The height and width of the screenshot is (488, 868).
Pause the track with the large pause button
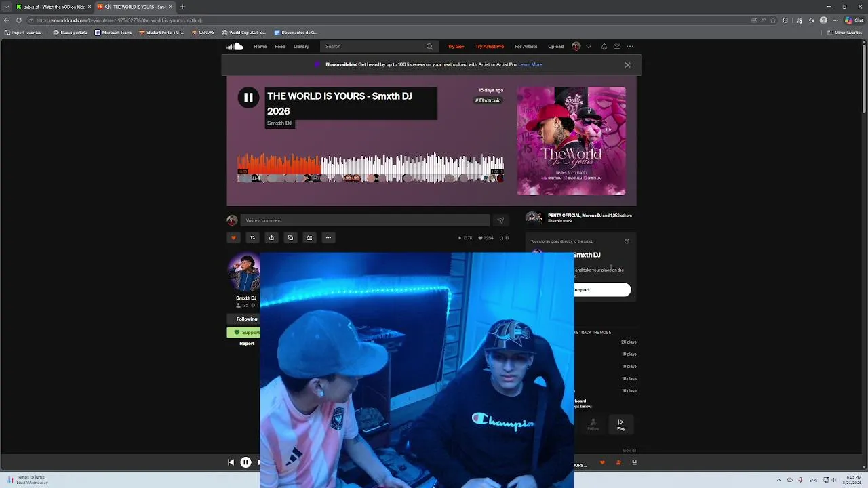[x=248, y=98]
